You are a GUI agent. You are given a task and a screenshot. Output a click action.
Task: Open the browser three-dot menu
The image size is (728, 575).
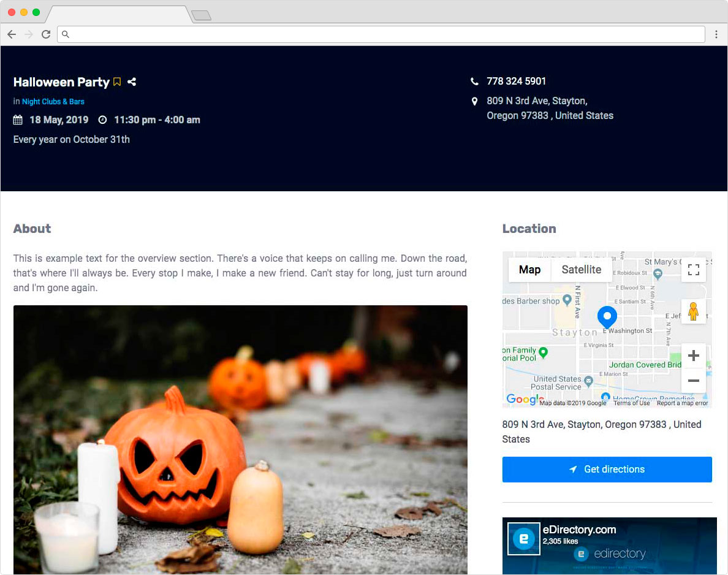coord(716,34)
